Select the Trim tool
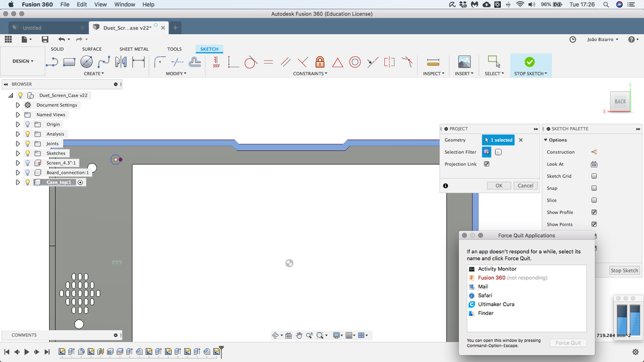Image resolution: width=644 pixels, height=362 pixels. point(177,62)
